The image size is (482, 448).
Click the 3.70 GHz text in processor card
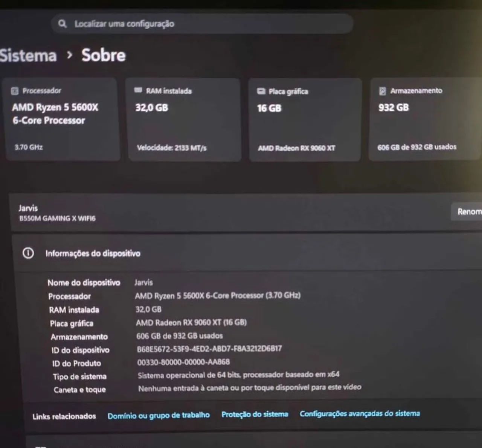[x=29, y=147]
